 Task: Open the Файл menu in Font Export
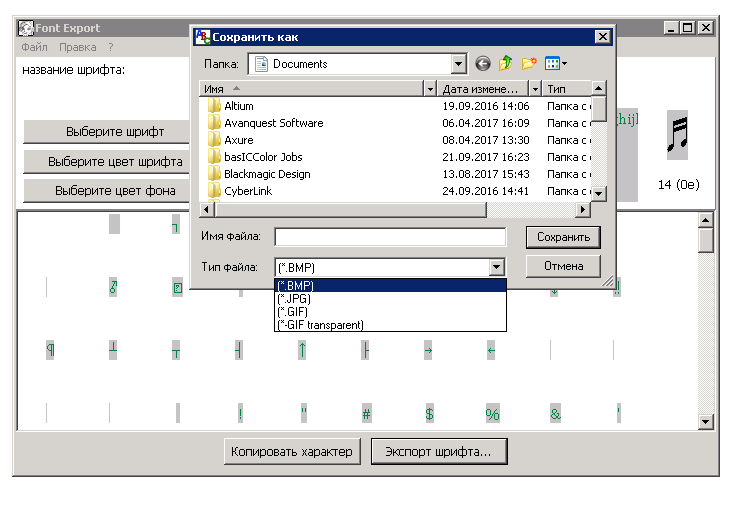pyautogui.click(x=34, y=47)
